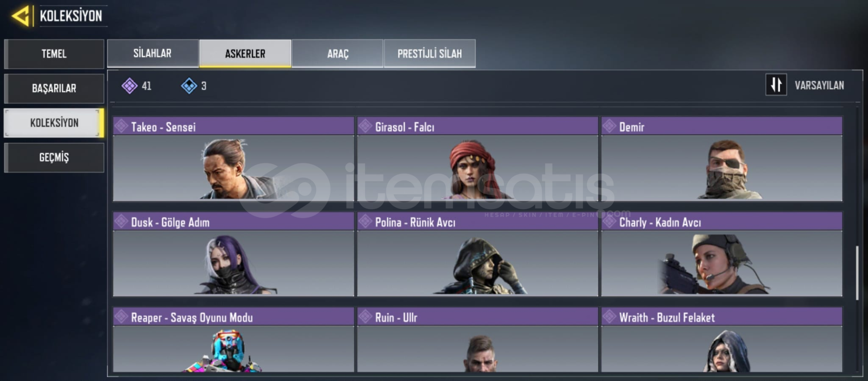Select the Koleksiyon sidebar button
The image size is (868, 381).
tap(54, 123)
